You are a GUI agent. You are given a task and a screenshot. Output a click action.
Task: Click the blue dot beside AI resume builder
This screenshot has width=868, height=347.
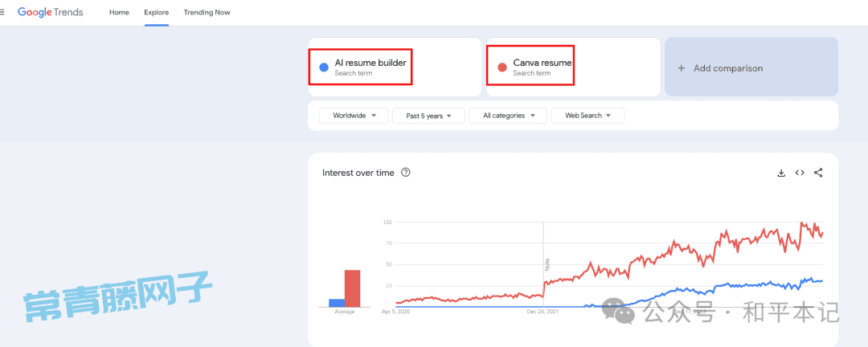coord(325,67)
